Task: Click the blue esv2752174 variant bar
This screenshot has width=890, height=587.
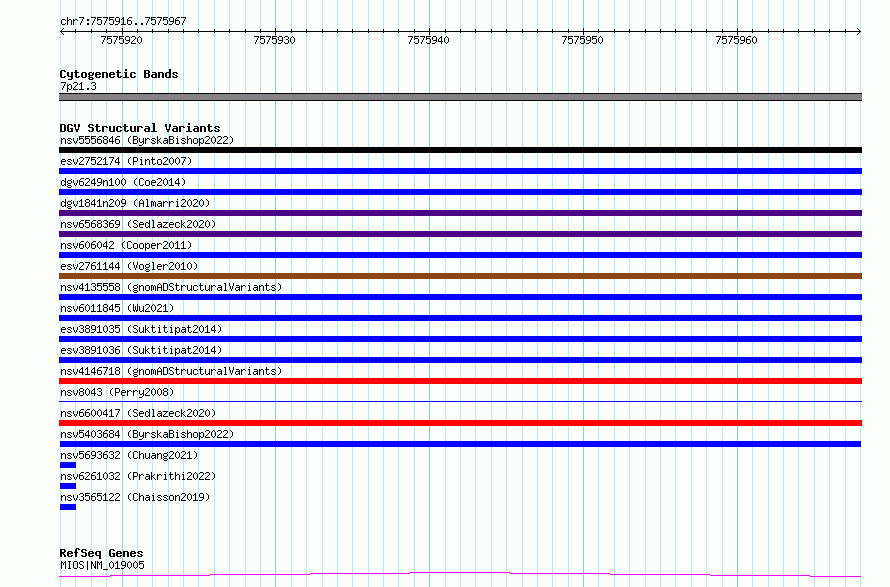Action: tap(460, 171)
